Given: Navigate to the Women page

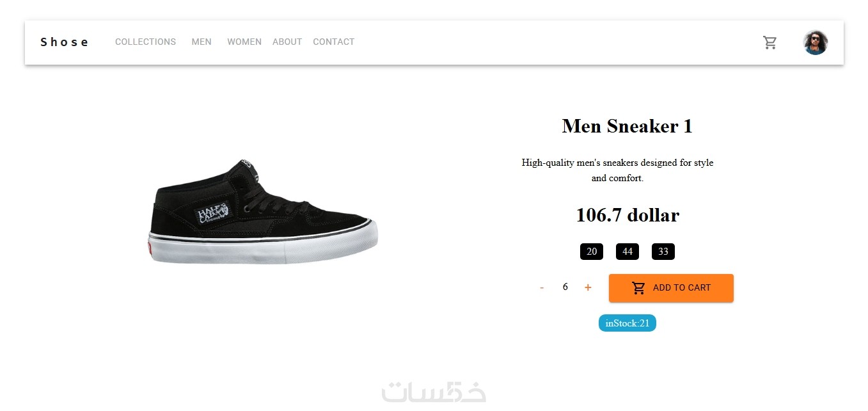Looking at the screenshot, I should [244, 42].
